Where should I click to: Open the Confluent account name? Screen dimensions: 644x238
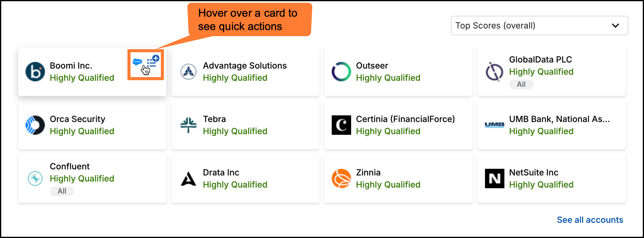point(69,166)
